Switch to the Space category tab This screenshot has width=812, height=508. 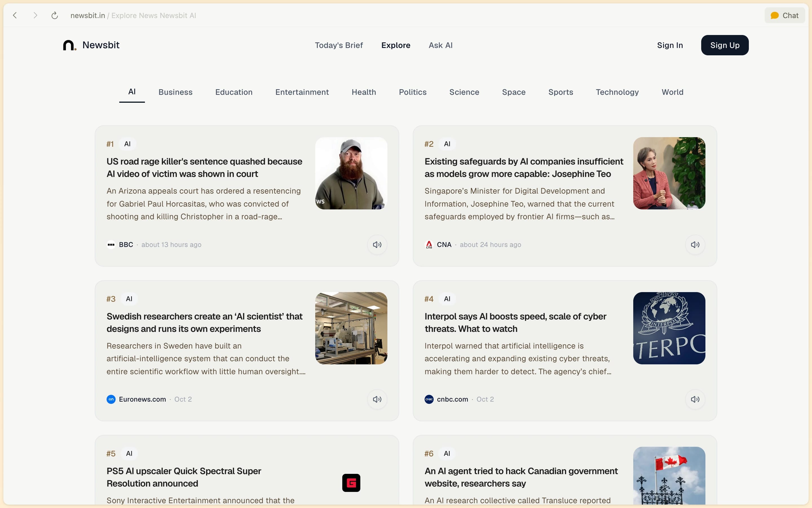point(514,92)
